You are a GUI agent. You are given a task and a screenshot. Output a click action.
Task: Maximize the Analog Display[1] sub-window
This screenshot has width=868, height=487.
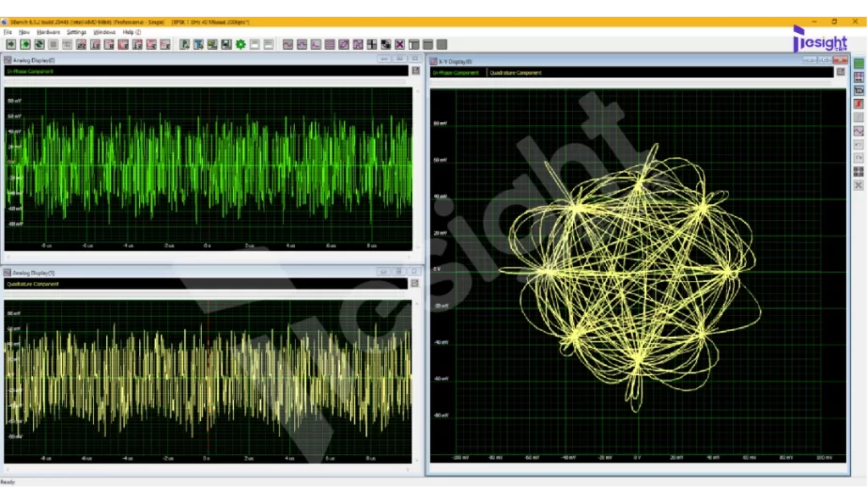click(x=398, y=272)
